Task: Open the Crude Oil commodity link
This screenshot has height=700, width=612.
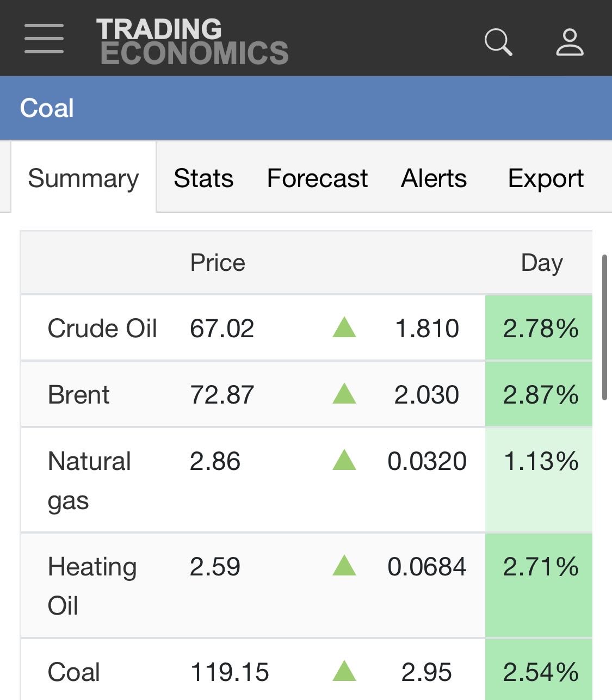Action: [x=102, y=329]
